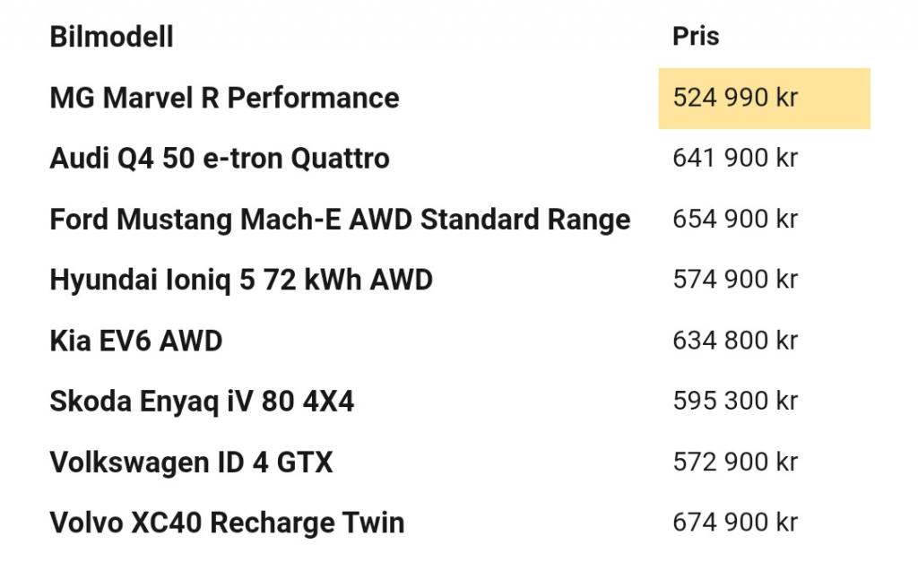Click the word Quattro in Audi row

pos(340,158)
